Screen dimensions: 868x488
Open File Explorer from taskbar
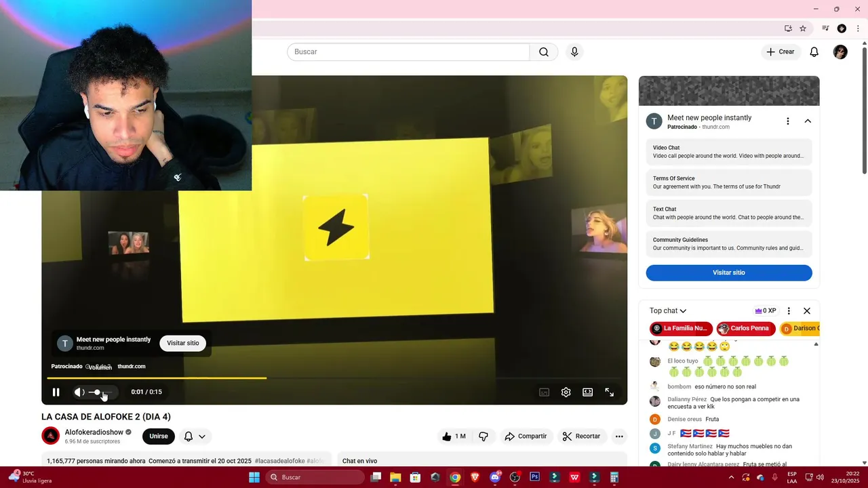click(395, 477)
